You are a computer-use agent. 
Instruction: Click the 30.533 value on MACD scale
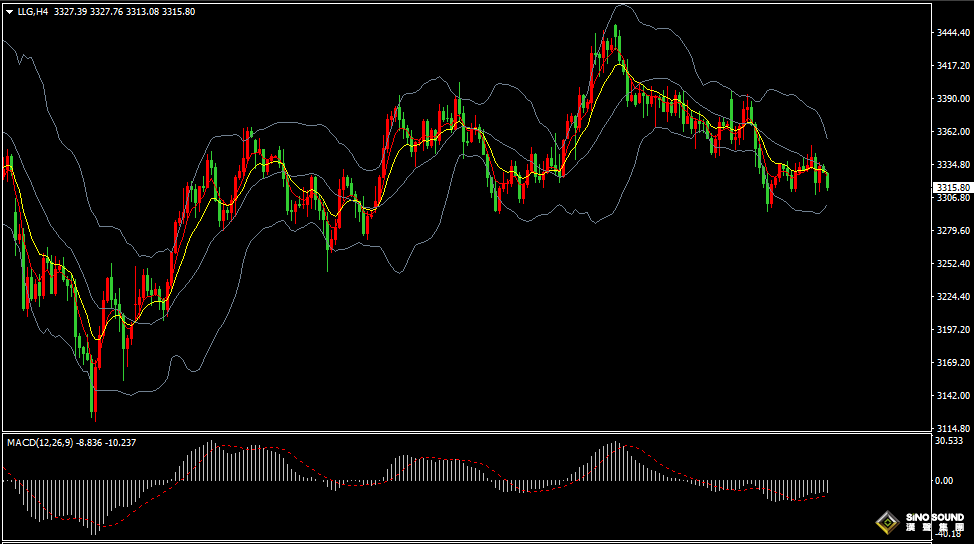(948, 441)
